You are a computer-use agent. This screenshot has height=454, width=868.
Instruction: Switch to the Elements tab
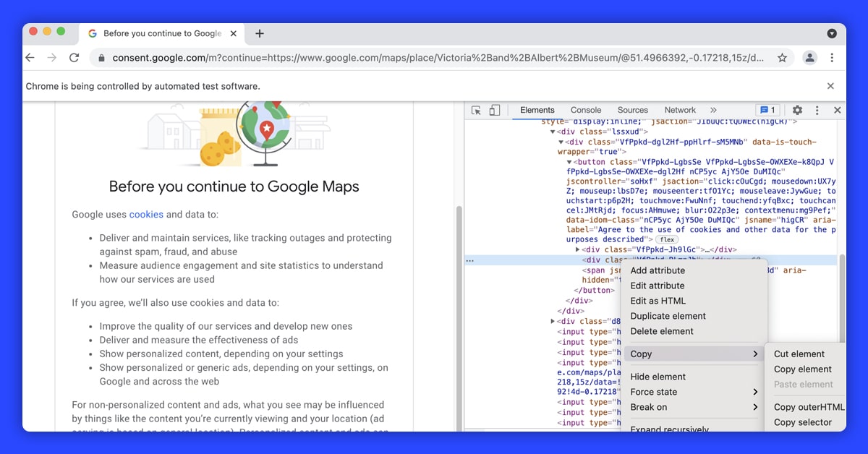pyautogui.click(x=537, y=110)
